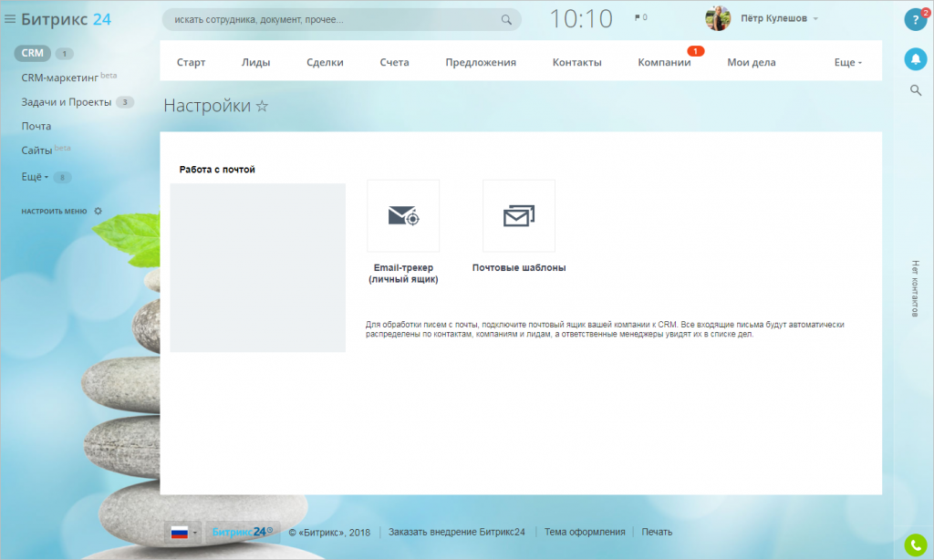This screenshot has height=560, width=934.
Task: Select CRM in the left menu
Action: click(x=32, y=53)
